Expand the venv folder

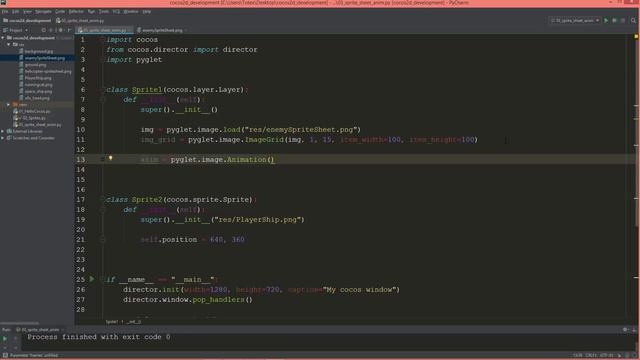click(9, 104)
